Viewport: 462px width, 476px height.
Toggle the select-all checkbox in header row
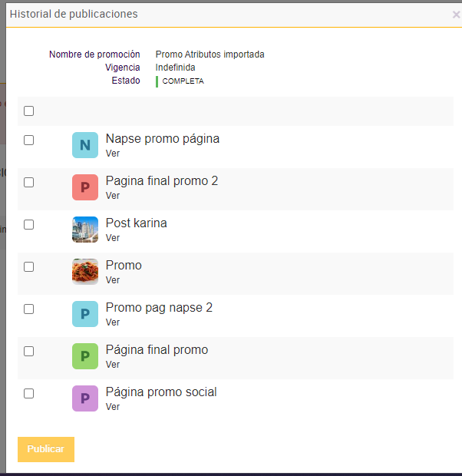coord(28,111)
